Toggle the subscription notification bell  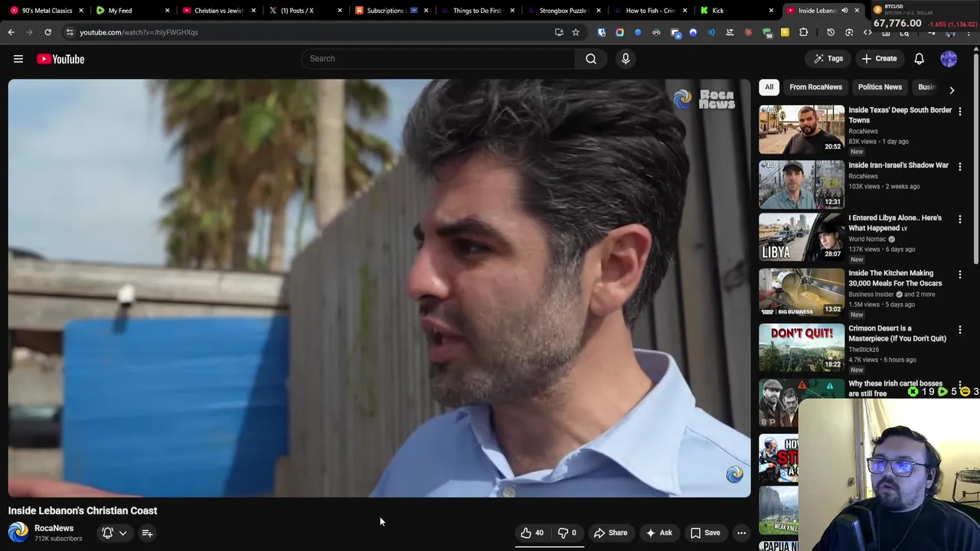108,533
